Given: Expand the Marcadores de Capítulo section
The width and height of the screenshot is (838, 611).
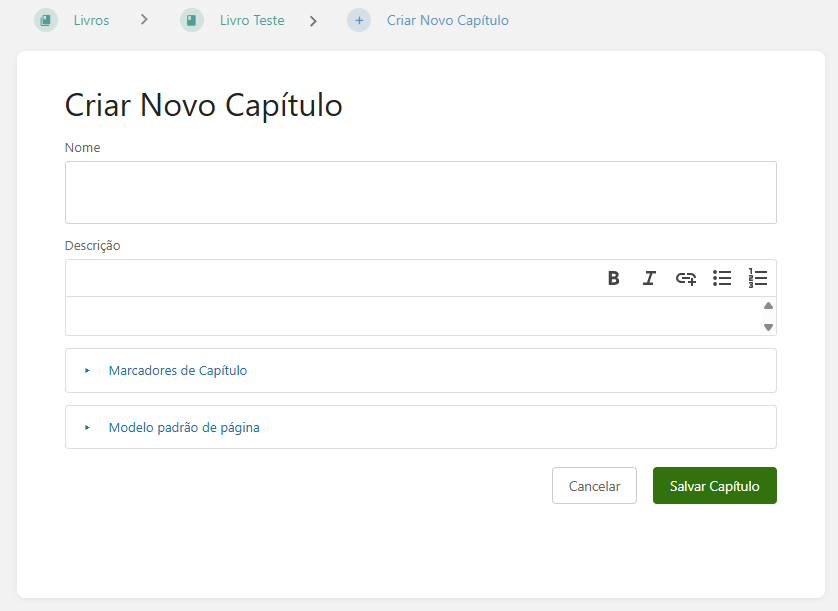Looking at the screenshot, I should pyautogui.click(x=421, y=370).
